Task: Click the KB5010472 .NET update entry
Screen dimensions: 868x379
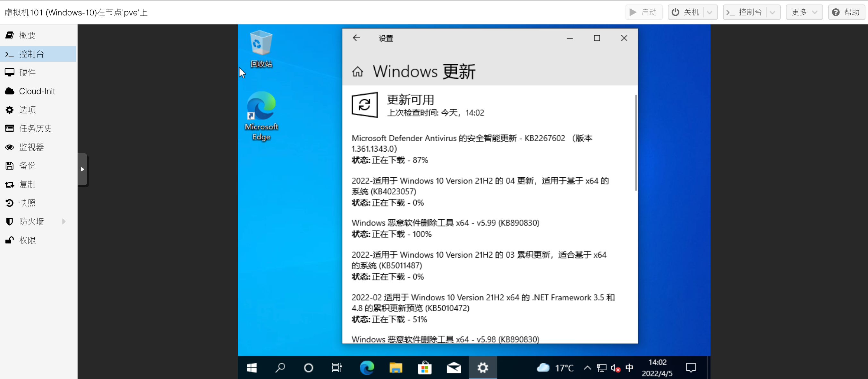Action: click(483, 308)
